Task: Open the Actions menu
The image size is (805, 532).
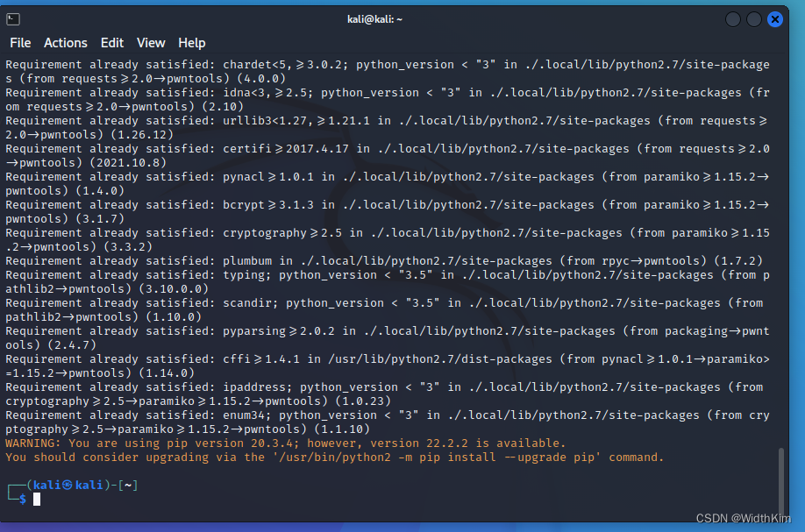Action: tap(65, 42)
